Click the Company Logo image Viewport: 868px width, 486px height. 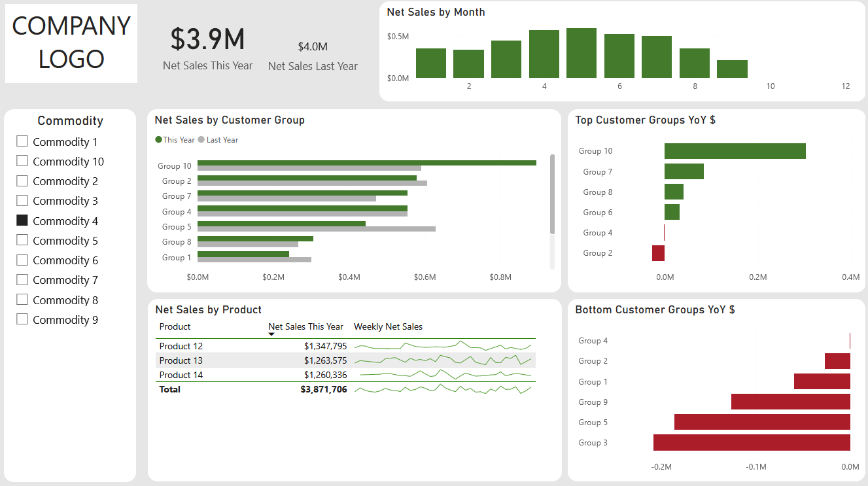tap(71, 43)
